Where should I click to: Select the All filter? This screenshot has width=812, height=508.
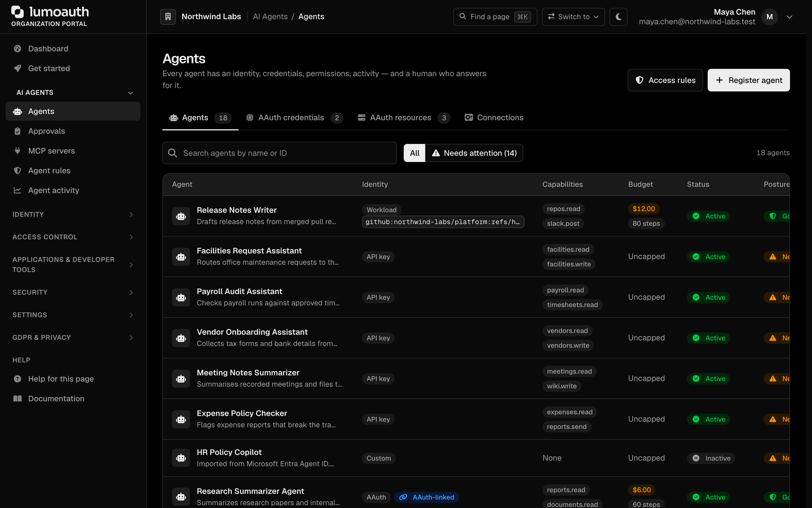point(414,153)
